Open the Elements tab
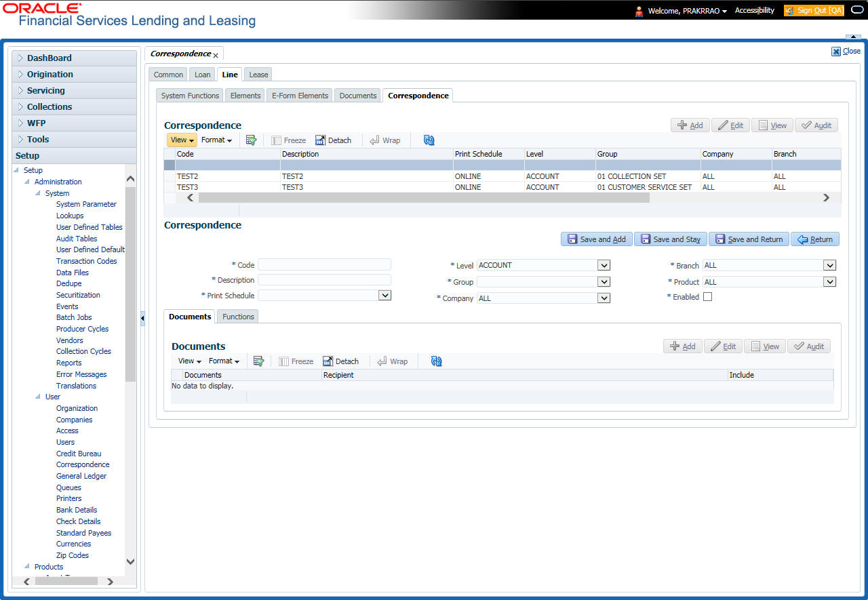Screen dimensions: 868x600 coord(245,96)
